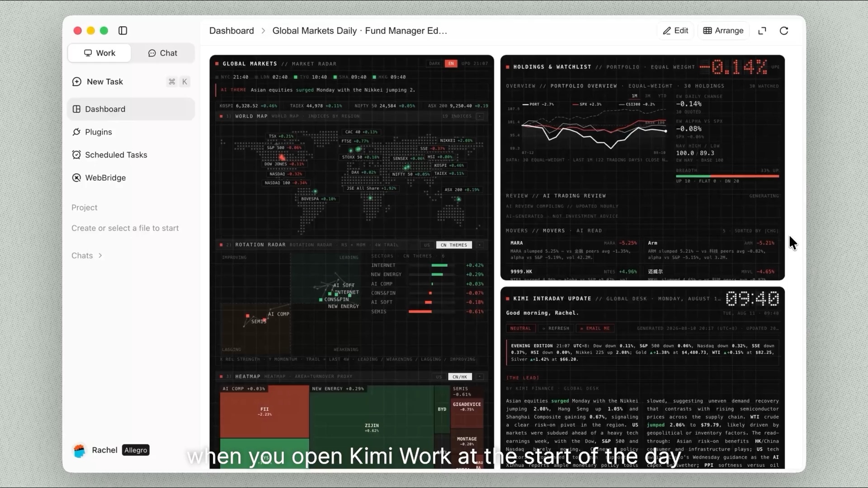Click the REFRESH button in Kimi Intraday Update
The width and height of the screenshot is (868, 488).
(x=556, y=328)
